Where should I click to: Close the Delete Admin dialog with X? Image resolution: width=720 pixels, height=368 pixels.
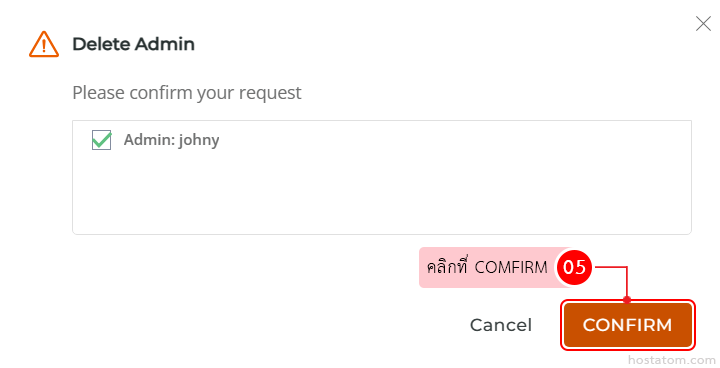(703, 23)
